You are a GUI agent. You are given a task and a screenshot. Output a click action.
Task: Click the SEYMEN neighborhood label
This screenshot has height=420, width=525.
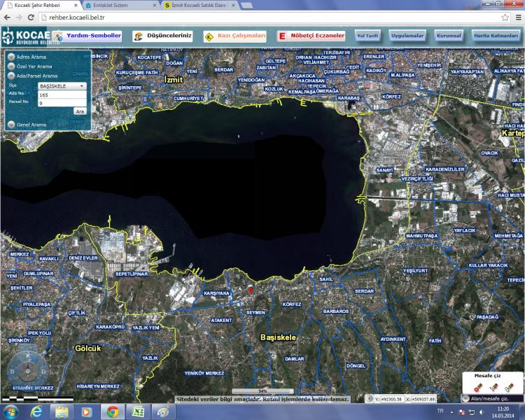point(255,312)
